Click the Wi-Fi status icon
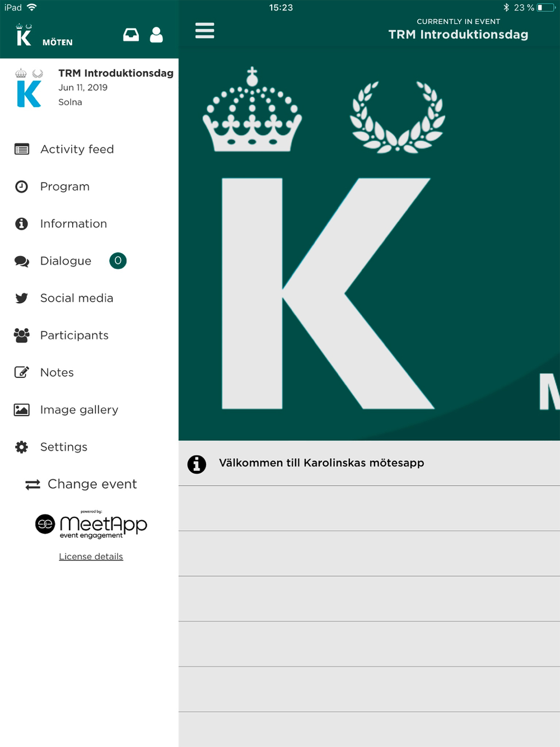Image resolution: width=560 pixels, height=747 pixels. pos(32,7)
